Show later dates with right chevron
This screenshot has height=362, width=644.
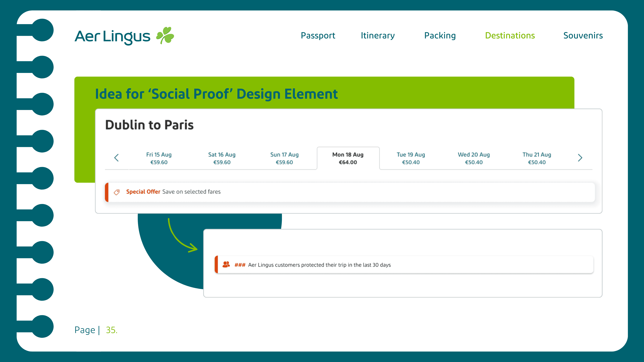click(x=580, y=158)
